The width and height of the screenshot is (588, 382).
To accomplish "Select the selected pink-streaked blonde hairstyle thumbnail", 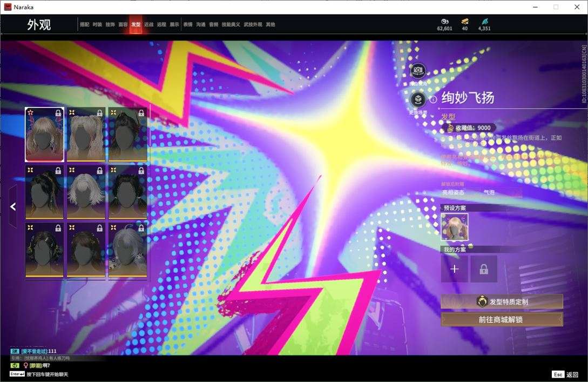I will pyautogui.click(x=45, y=135).
